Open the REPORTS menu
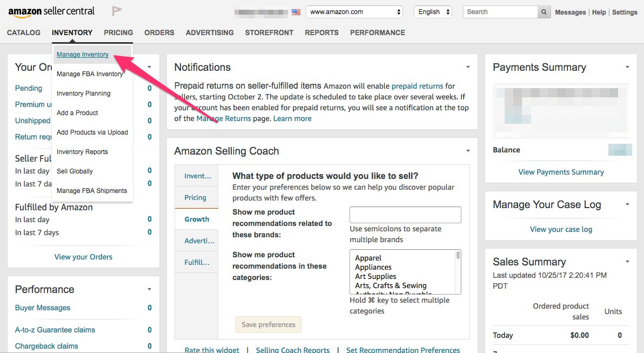Viewport: 644px width, 353px height. pos(321,32)
